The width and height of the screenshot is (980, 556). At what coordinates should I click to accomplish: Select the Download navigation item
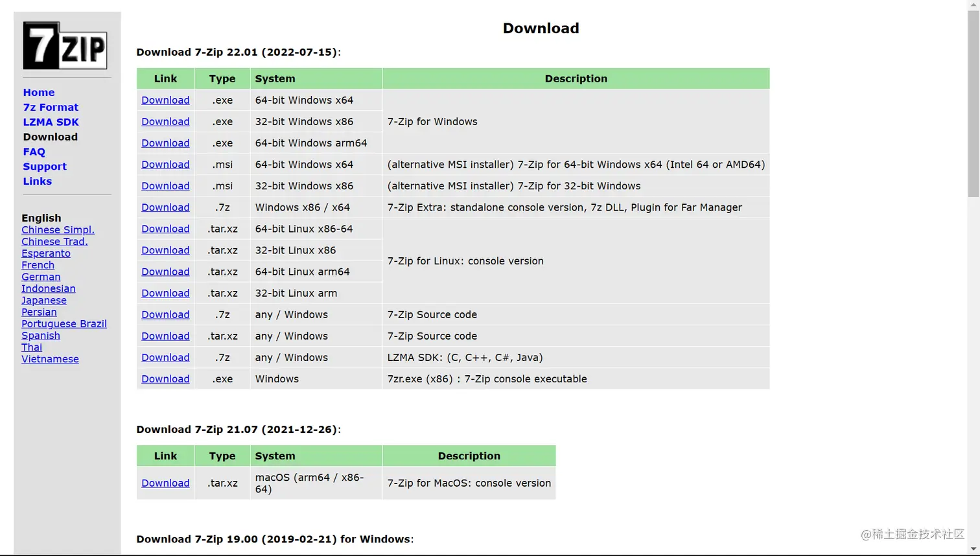(50, 137)
